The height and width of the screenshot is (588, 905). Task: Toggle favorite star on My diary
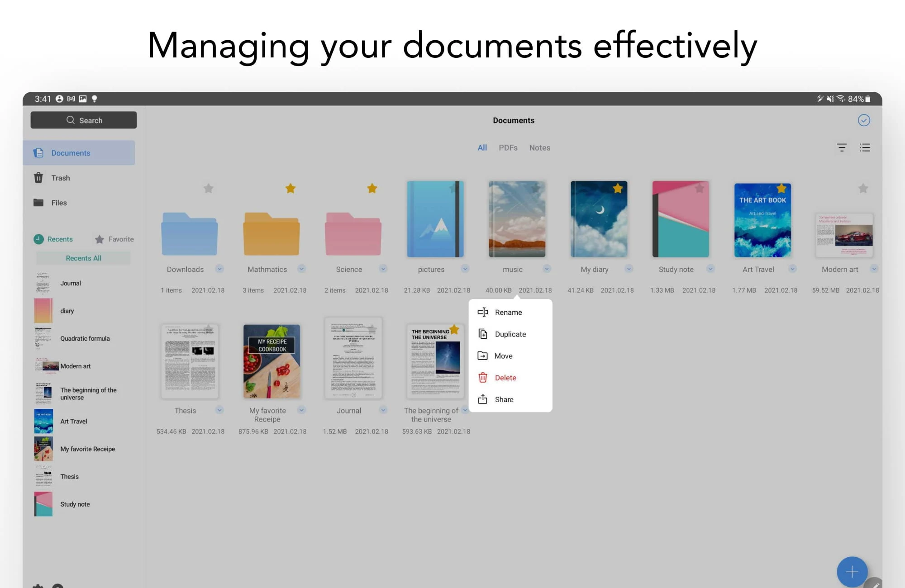618,188
